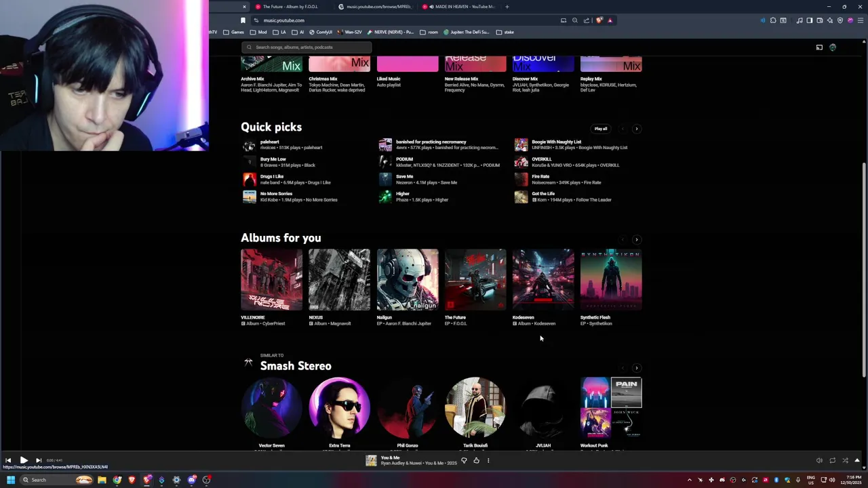
Task: Play banished for practicing necromancy
Action: click(385, 144)
